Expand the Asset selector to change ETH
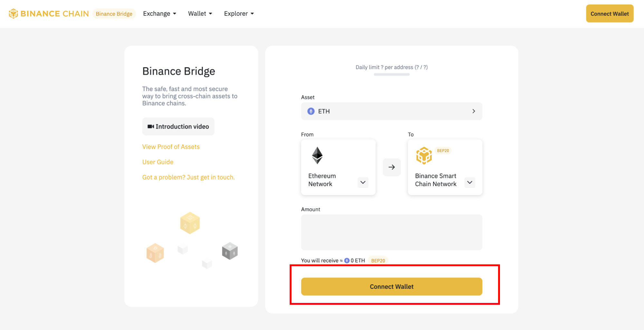Screen dimensions: 644x330 point(474,111)
